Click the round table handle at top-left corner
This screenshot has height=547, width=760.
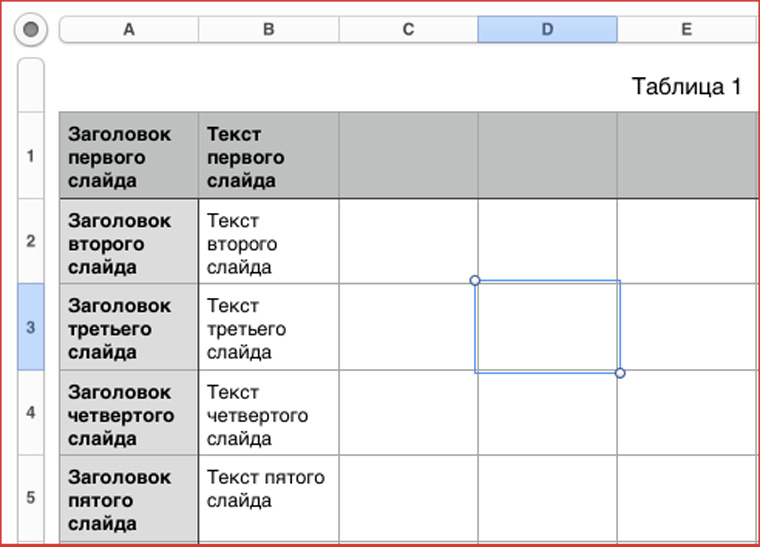coord(31,30)
